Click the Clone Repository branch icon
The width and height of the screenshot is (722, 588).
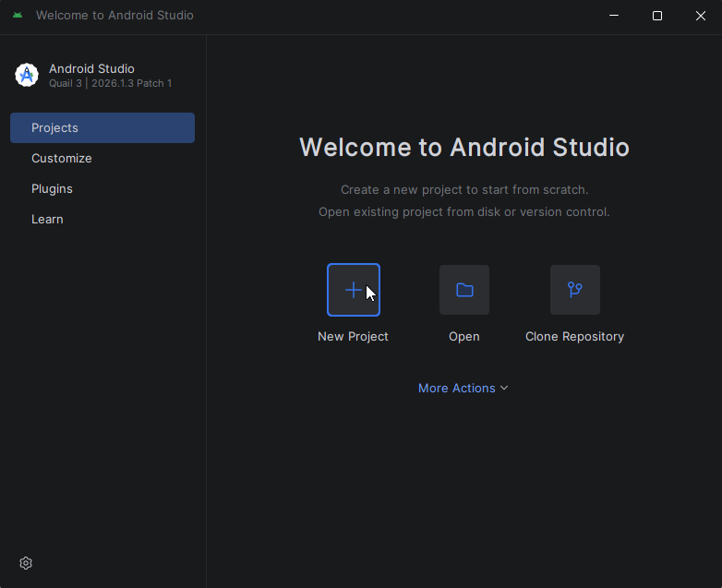coord(574,290)
